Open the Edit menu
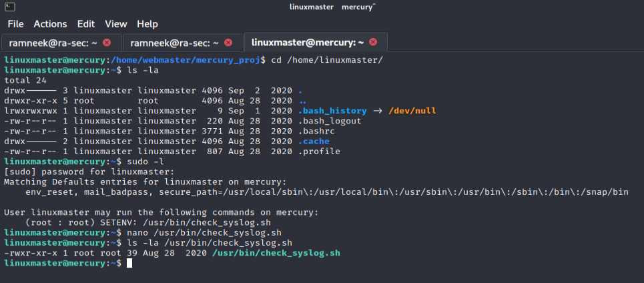Viewport: 644px width, 283px height. click(85, 24)
